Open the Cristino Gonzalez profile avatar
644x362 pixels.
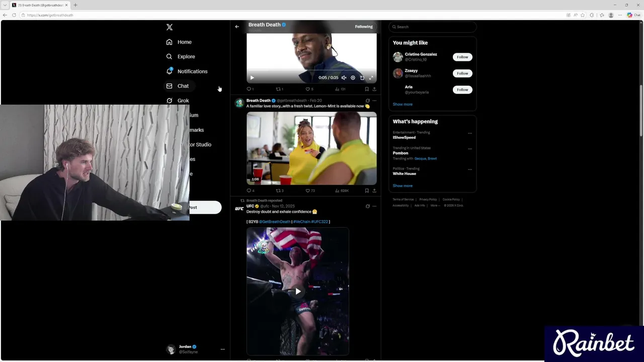coord(398,57)
